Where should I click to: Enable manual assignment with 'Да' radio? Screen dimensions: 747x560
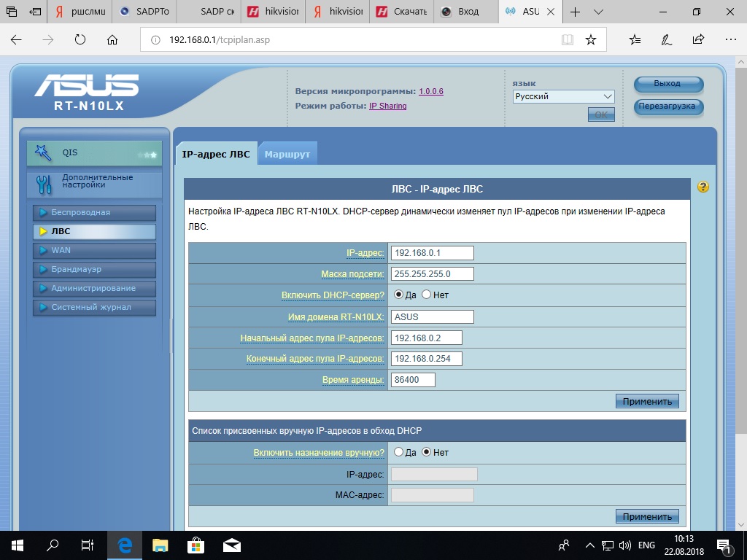click(399, 452)
